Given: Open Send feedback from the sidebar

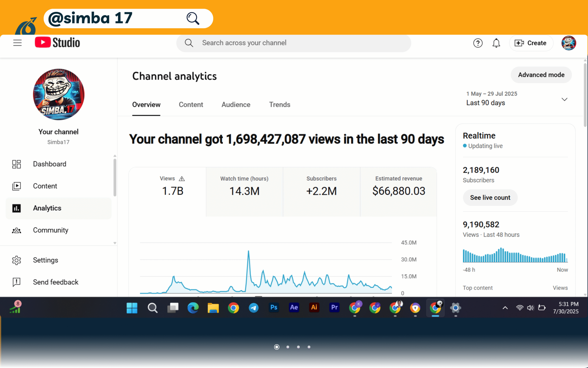Looking at the screenshot, I should pos(59,282).
